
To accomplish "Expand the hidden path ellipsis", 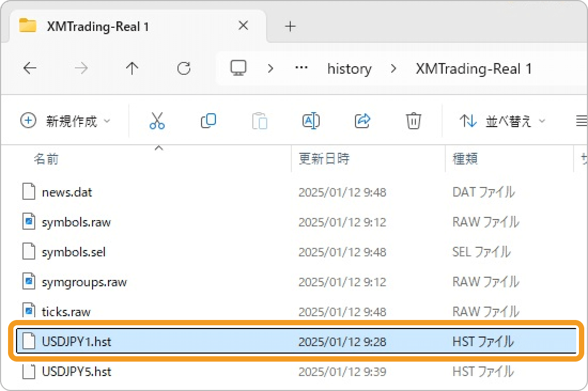I will click(x=301, y=68).
